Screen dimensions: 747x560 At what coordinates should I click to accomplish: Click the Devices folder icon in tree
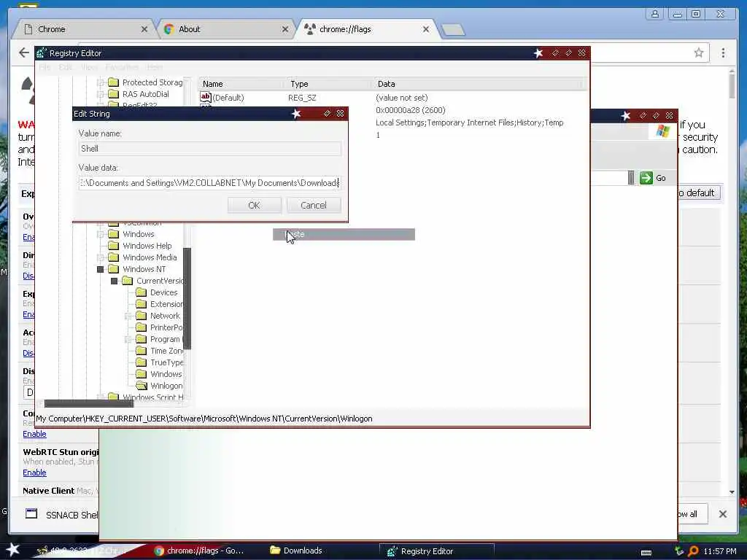click(x=141, y=292)
